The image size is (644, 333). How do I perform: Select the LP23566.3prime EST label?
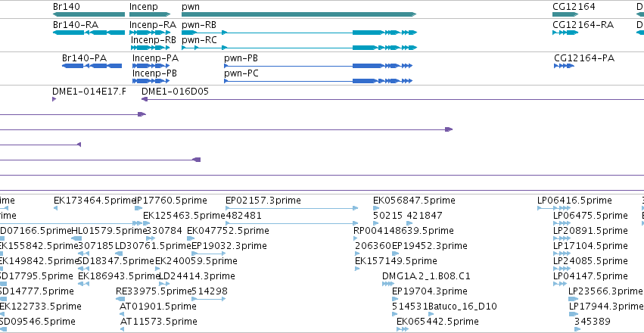(605, 291)
